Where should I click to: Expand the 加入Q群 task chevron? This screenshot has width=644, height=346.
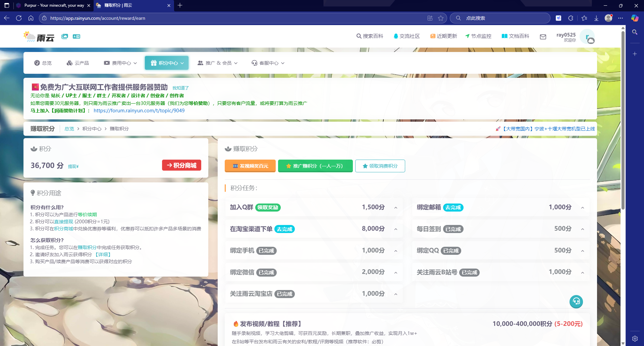click(x=396, y=208)
